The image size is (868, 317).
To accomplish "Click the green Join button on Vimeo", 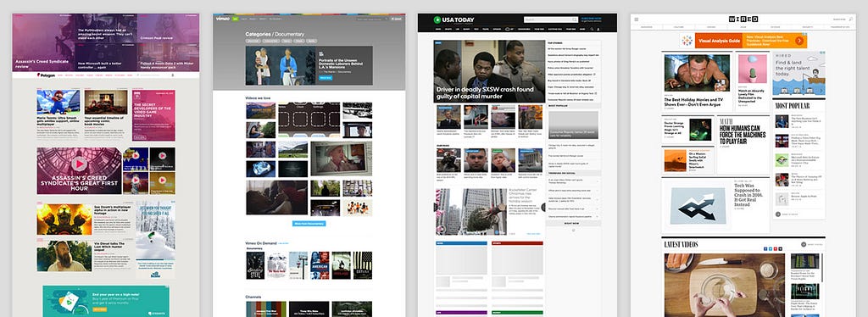I will coord(236,19).
